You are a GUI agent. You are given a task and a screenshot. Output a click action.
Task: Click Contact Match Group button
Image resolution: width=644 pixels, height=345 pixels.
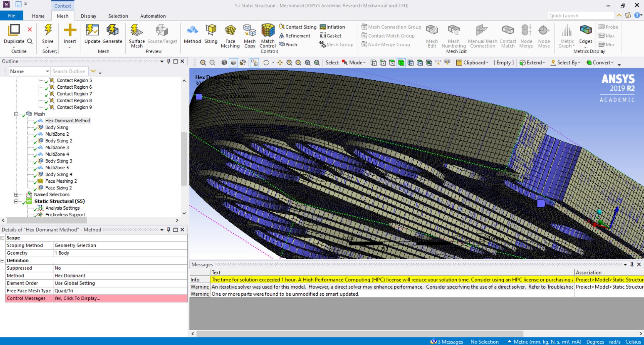click(388, 36)
